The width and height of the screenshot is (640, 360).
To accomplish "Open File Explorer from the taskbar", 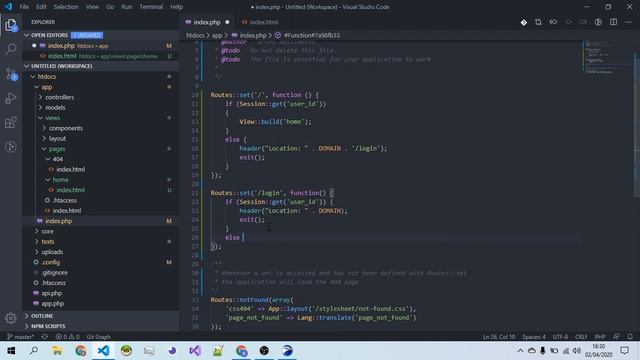I will pos(57,351).
